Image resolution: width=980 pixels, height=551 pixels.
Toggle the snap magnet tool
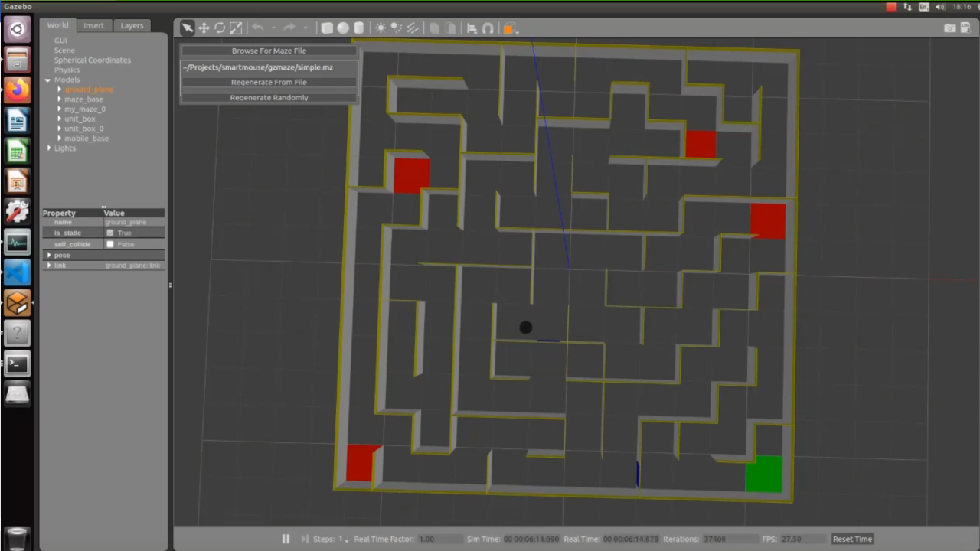point(488,28)
